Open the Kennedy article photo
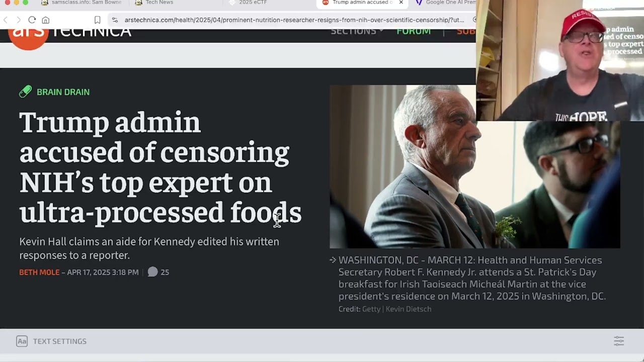Image resolution: width=644 pixels, height=362 pixels. click(x=474, y=166)
